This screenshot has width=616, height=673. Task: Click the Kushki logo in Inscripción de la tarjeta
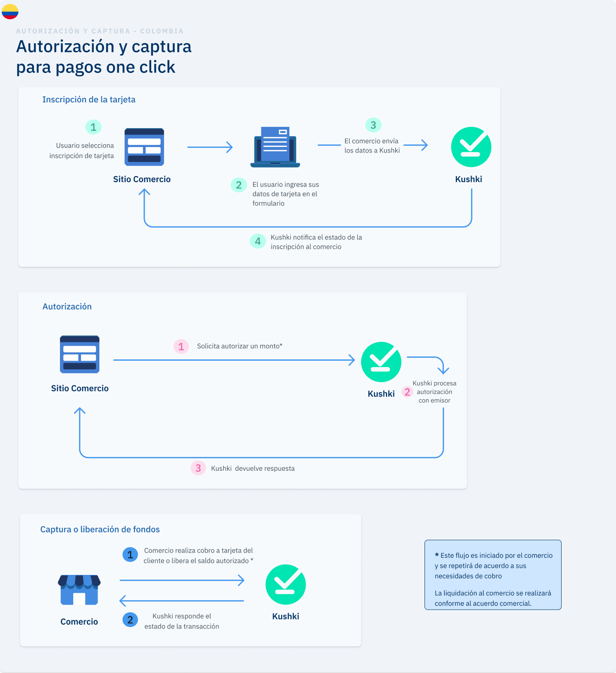point(471,147)
